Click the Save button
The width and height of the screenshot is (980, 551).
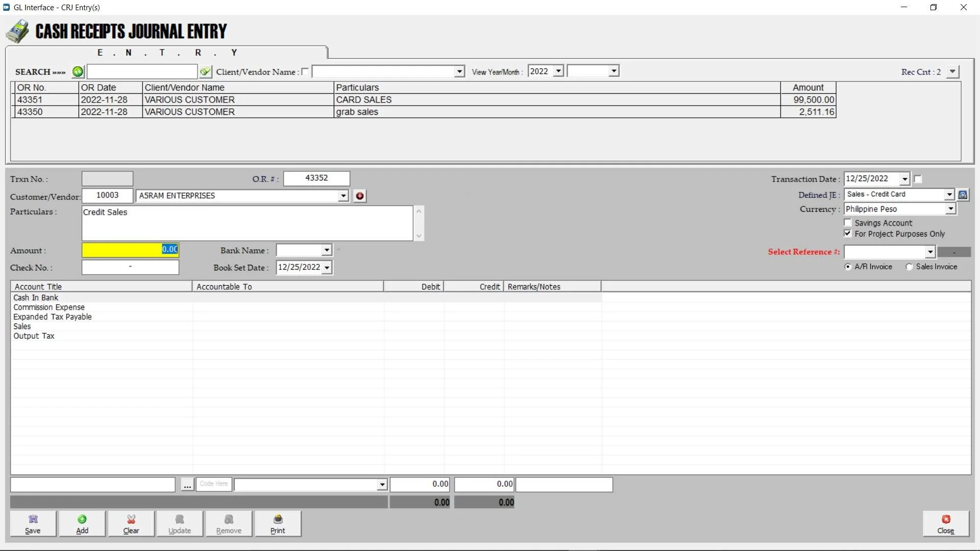(x=33, y=524)
